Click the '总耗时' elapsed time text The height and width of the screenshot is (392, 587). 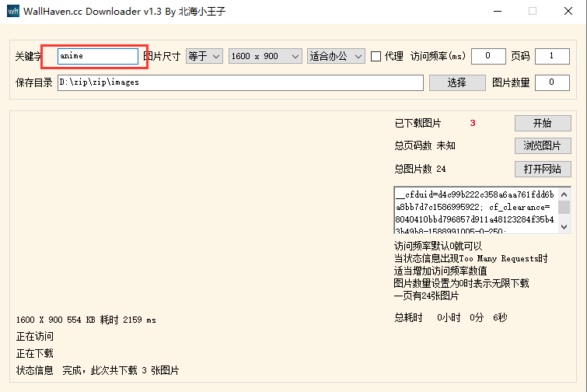451,317
